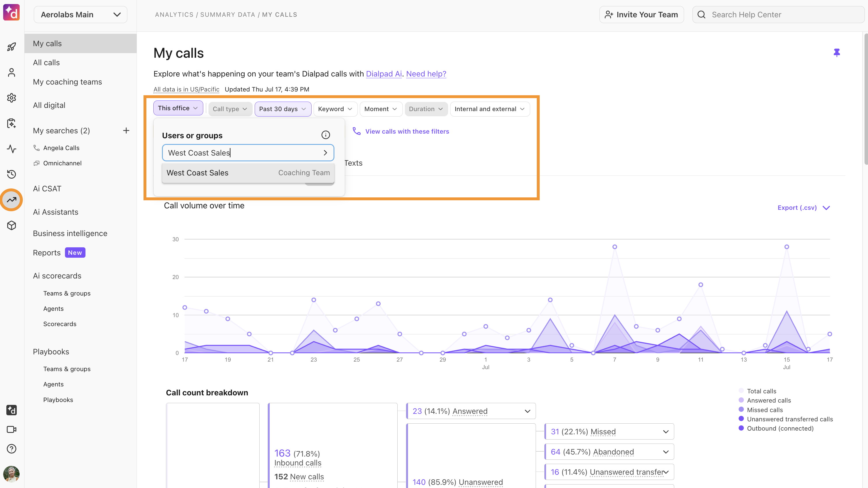Open Playbooks sub-item under Playbooks
868x488 pixels.
[58, 400]
